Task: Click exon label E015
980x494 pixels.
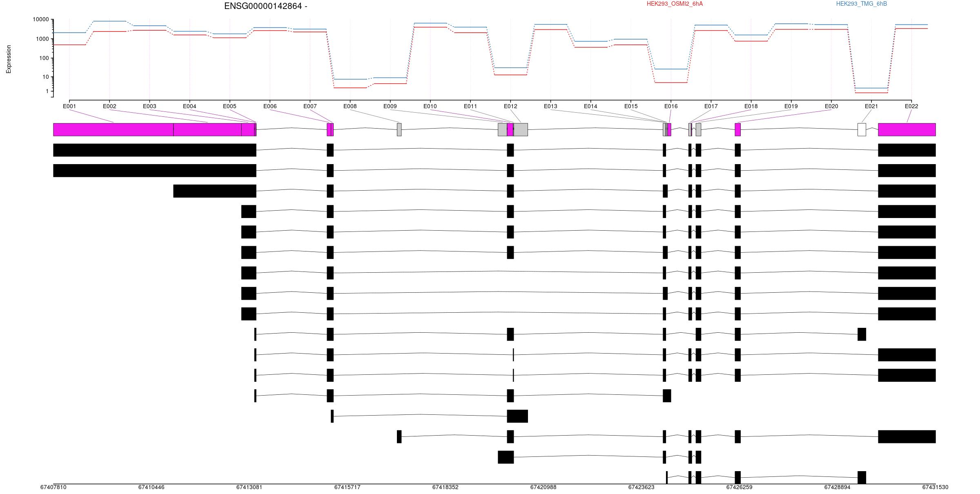Action: (631, 106)
